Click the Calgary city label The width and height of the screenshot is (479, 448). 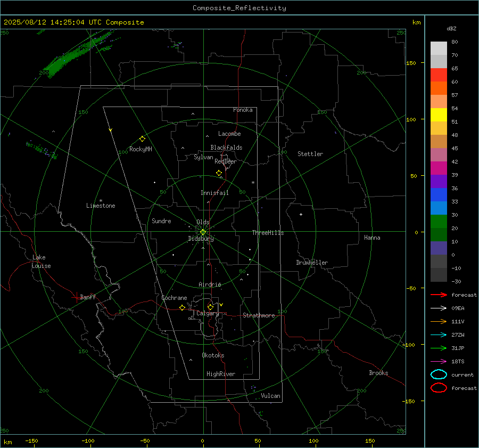[208, 313]
